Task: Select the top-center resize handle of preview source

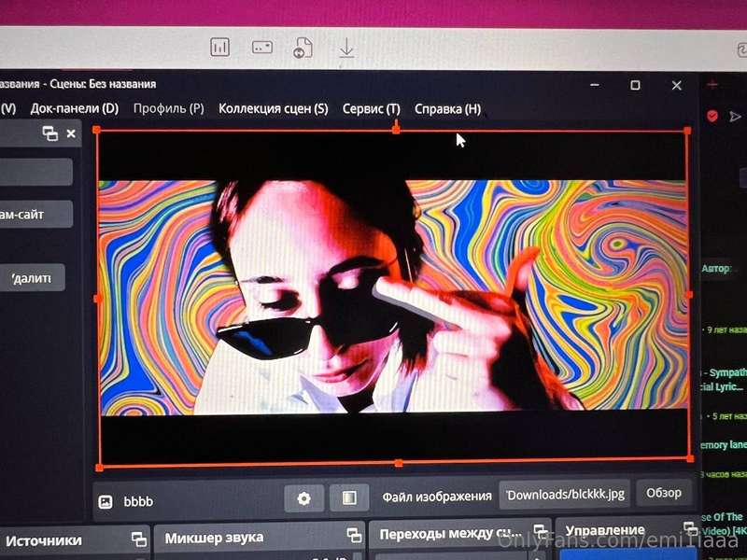Action: [396, 129]
